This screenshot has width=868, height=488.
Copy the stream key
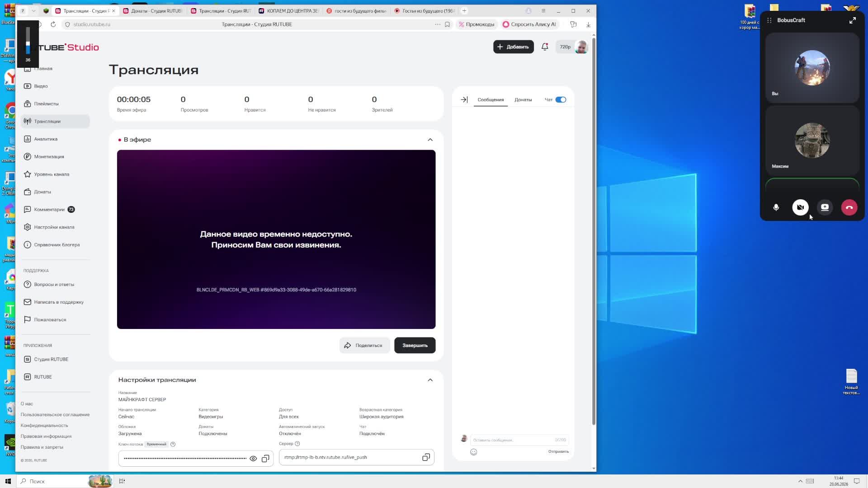click(x=265, y=459)
